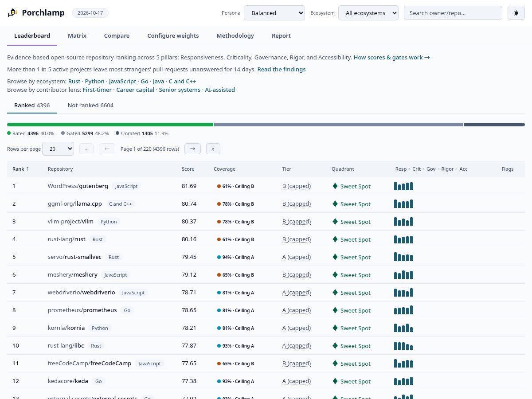532x399 pixels.
Task: Browse the C and C++ ecosystem link
Action: (x=183, y=81)
